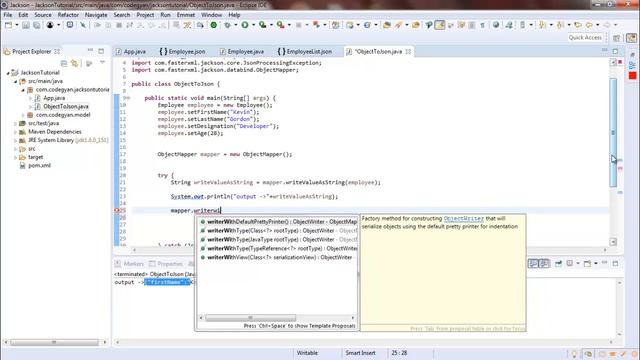640x360 pixels.
Task: Open dropdown arrow next to Run button
Action: pos(253,25)
